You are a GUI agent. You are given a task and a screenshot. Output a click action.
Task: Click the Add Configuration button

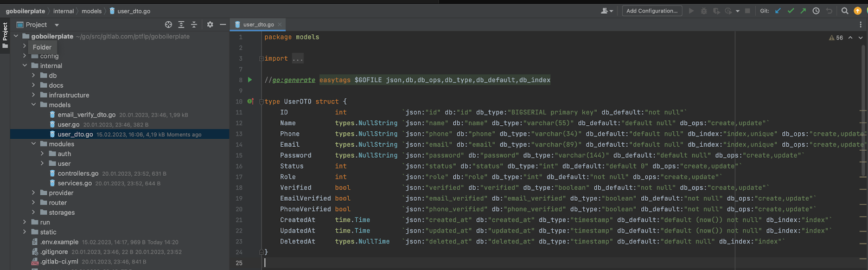tap(652, 11)
